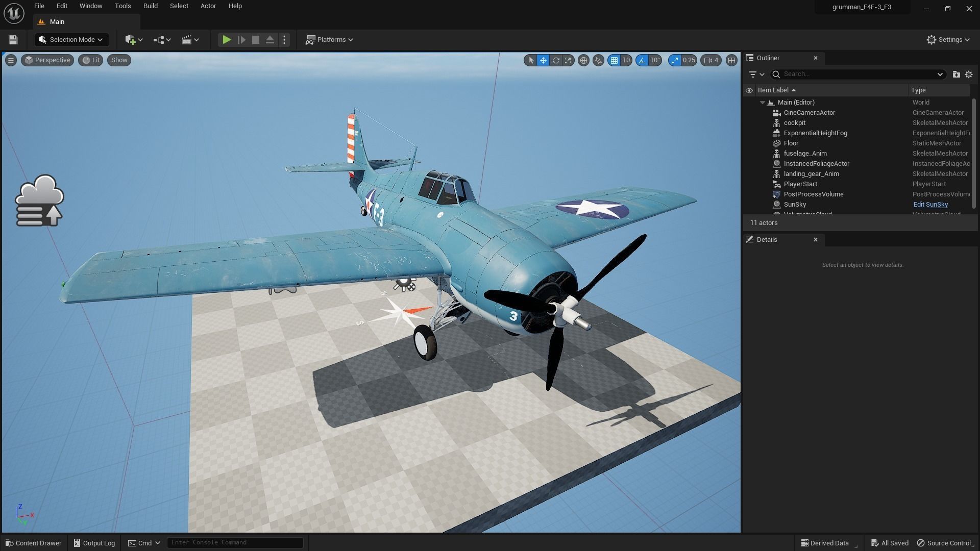This screenshot has width=980, height=551.
Task: Open the Blueprints menu icon
Action: (162, 40)
